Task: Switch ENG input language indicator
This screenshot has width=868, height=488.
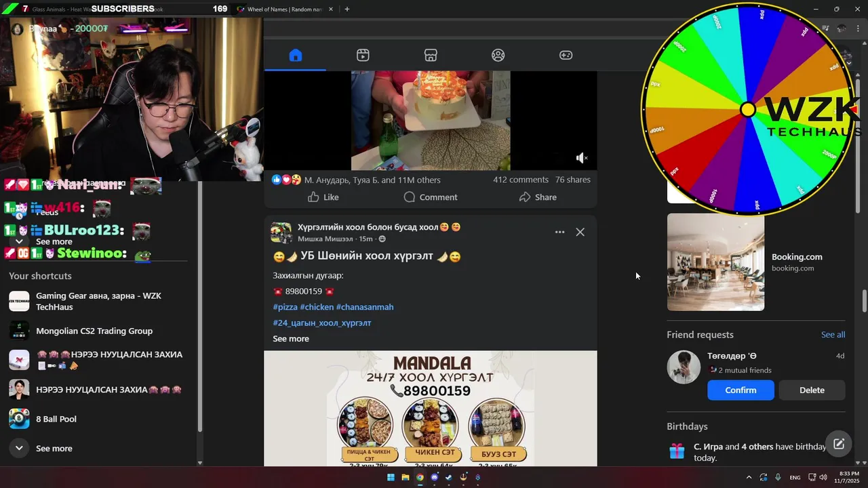Action: (795, 477)
